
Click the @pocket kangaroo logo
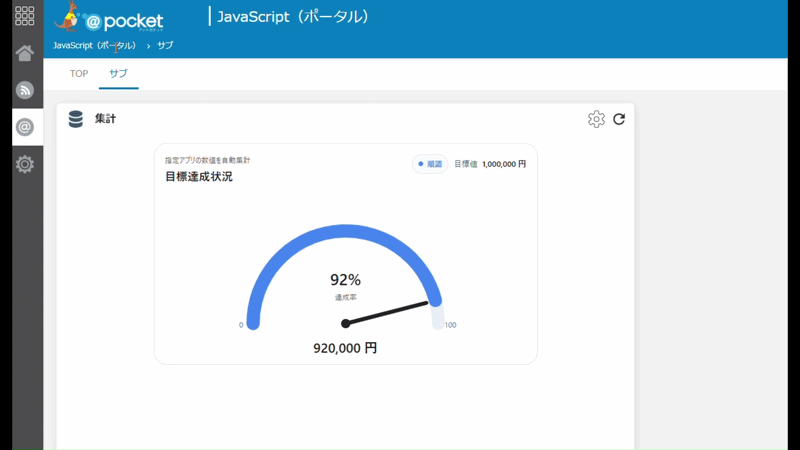[x=109, y=18]
